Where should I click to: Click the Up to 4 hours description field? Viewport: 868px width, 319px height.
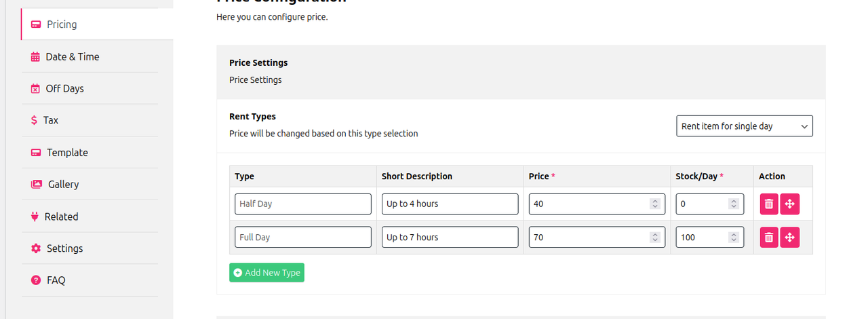pyautogui.click(x=450, y=204)
